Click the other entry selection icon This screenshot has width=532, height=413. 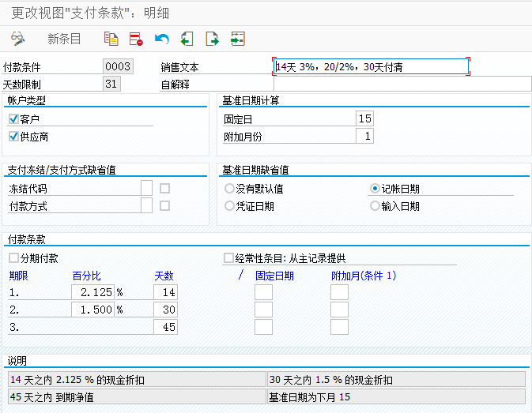point(238,39)
